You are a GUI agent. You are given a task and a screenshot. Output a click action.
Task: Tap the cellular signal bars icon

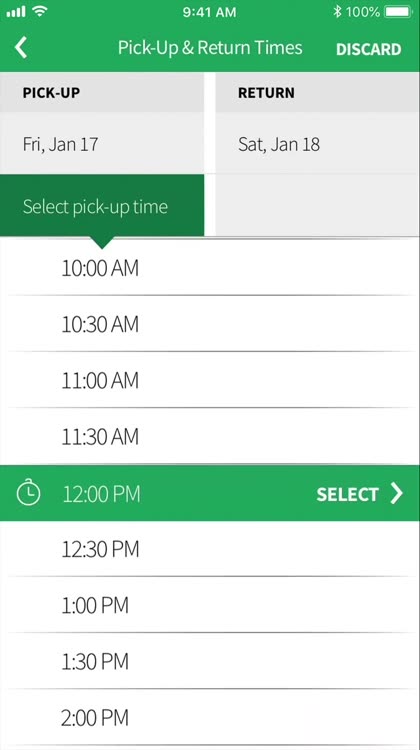pos(16,12)
